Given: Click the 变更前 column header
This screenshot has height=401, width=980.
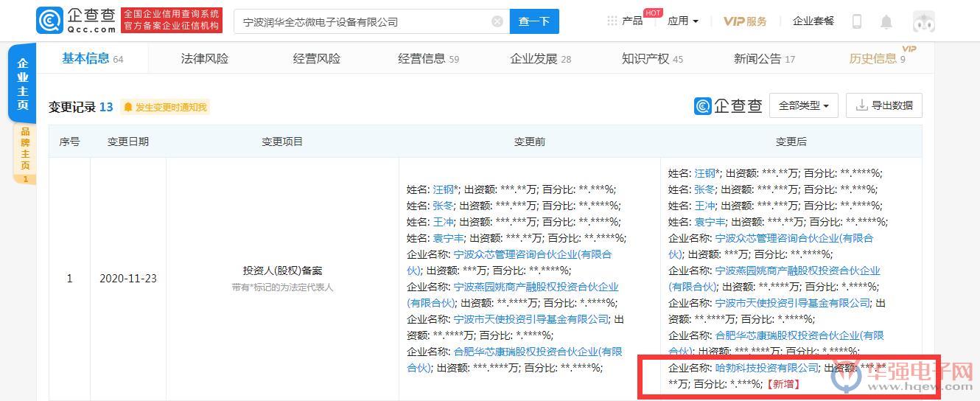Looking at the screenshot, I should coord(530,142).
